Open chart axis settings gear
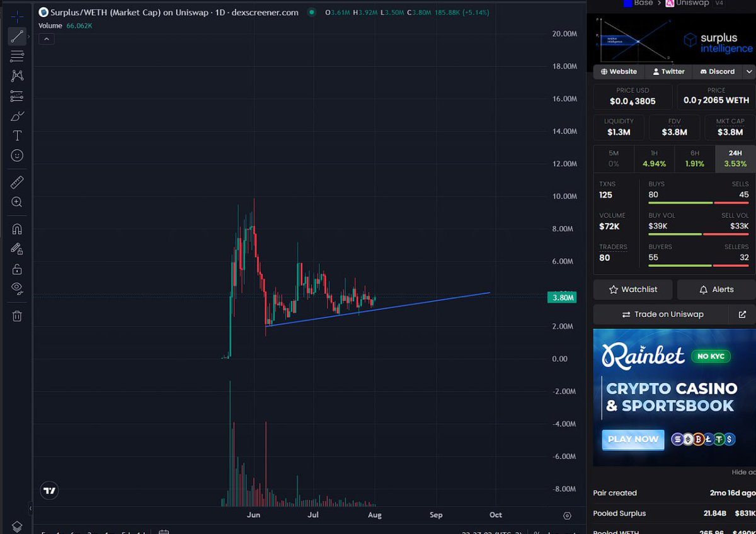 pyautogui.click(x=567, y=516)
